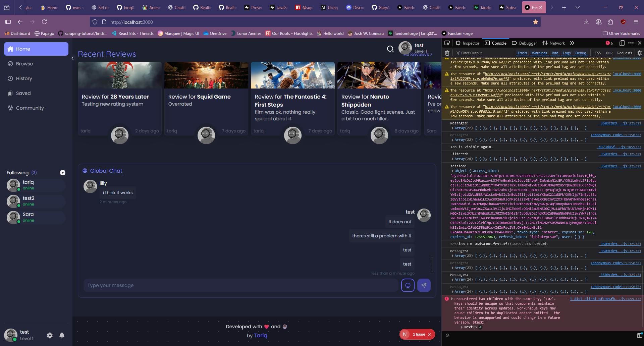Show more DevTools tabs chevron
Screen dimensions: 644x346
[572, 43]
